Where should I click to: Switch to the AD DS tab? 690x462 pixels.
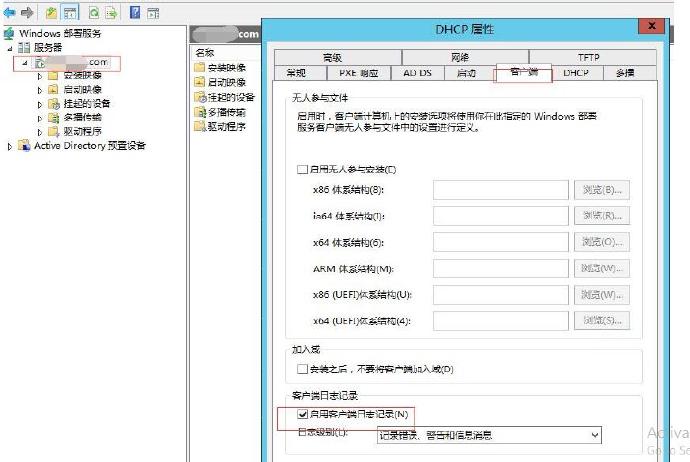[x=418, y=73]
